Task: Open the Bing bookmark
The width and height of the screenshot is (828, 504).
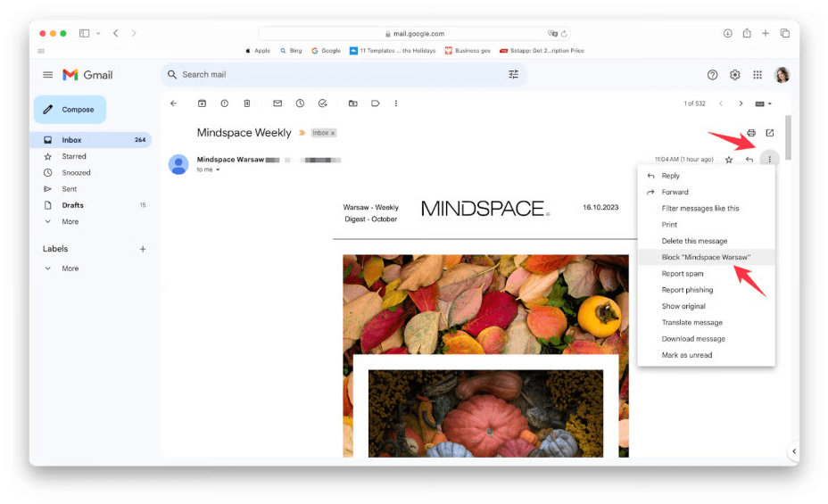Action: (291, 51)
